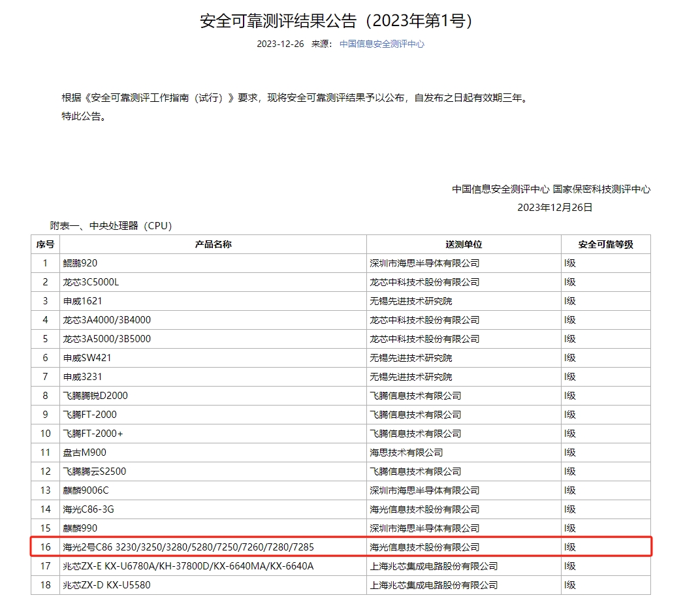Image resolution: width=700 pixels, height=606 pixels.
Task: Click the 序号 column header
Action: pos(45,244)
